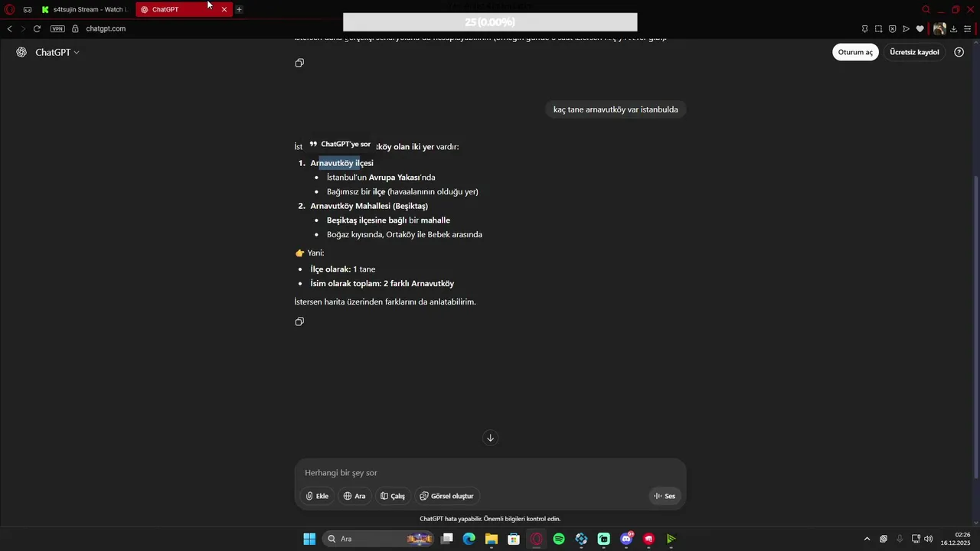Click the Ara web search button

coord(354,496)
